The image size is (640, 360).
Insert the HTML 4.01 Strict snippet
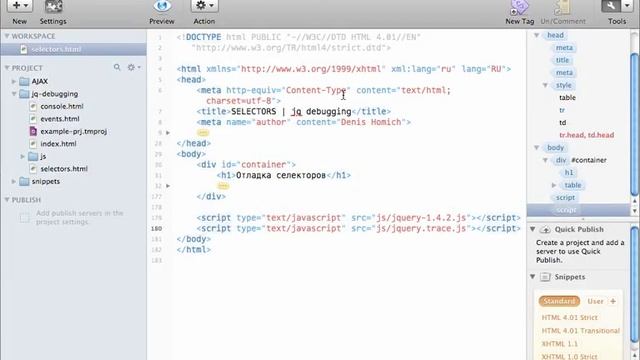(569, 318)
